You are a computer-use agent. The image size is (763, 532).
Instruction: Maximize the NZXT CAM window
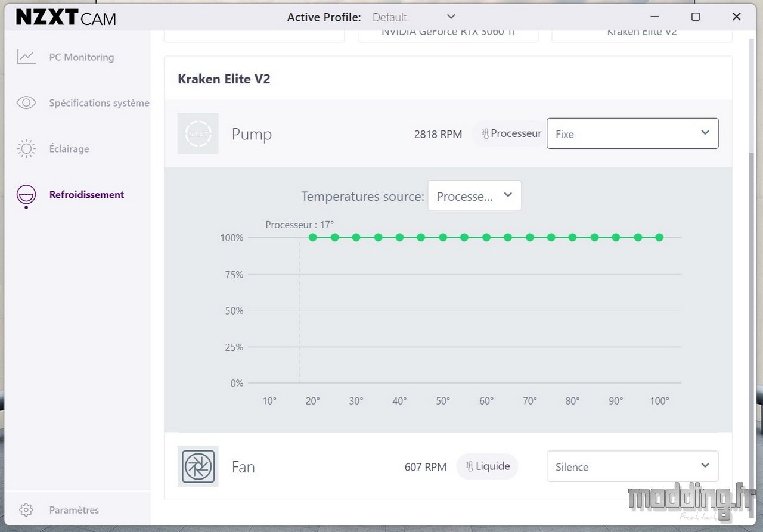[696, 17]
